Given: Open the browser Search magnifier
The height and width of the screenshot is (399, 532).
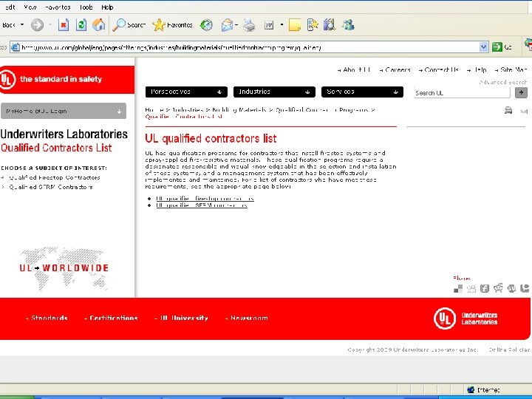Looking at the screenshot, I should point(129,25).
